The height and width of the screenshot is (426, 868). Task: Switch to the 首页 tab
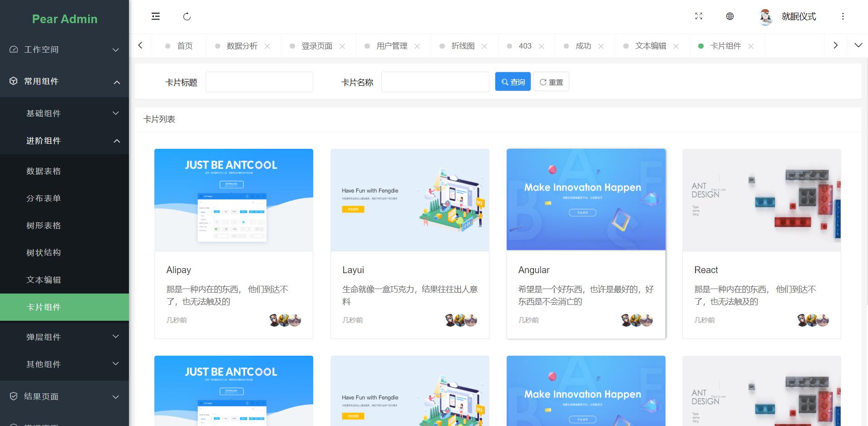(184, 46)
